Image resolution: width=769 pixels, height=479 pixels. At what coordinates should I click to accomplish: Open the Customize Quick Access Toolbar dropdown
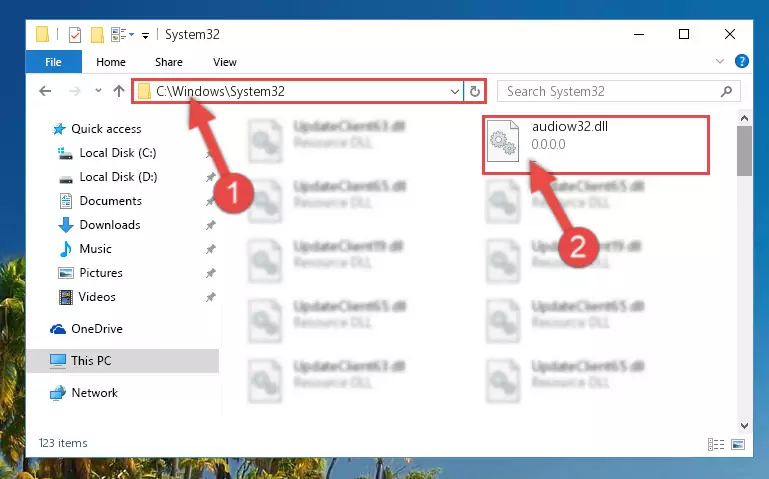[x=145, y=35]
